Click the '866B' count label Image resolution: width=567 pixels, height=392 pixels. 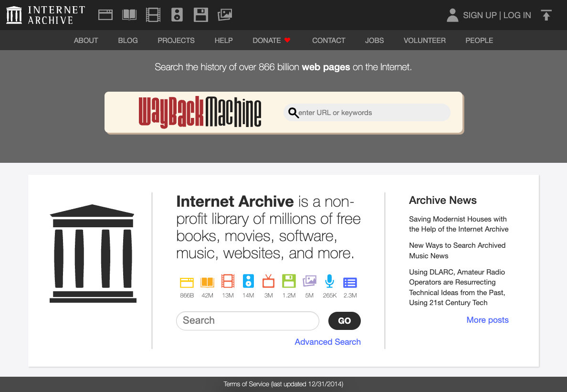point(187,296)
